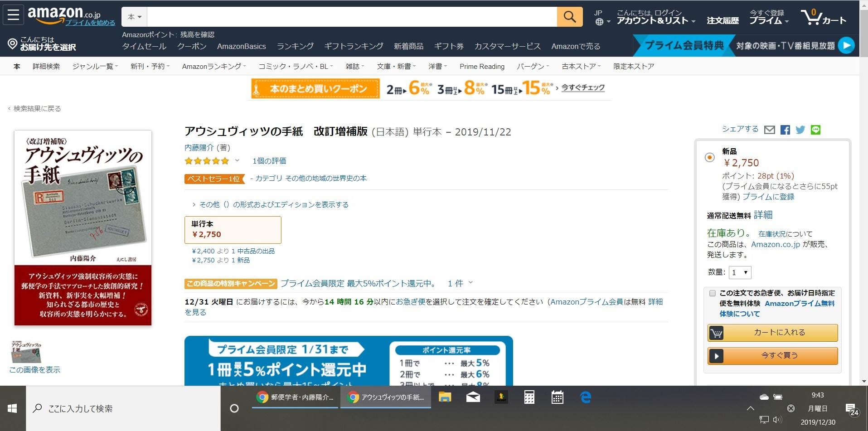Open the ジャンル一覧 dropdown menu
Screen dimensions: 868x431
(95, 66)
